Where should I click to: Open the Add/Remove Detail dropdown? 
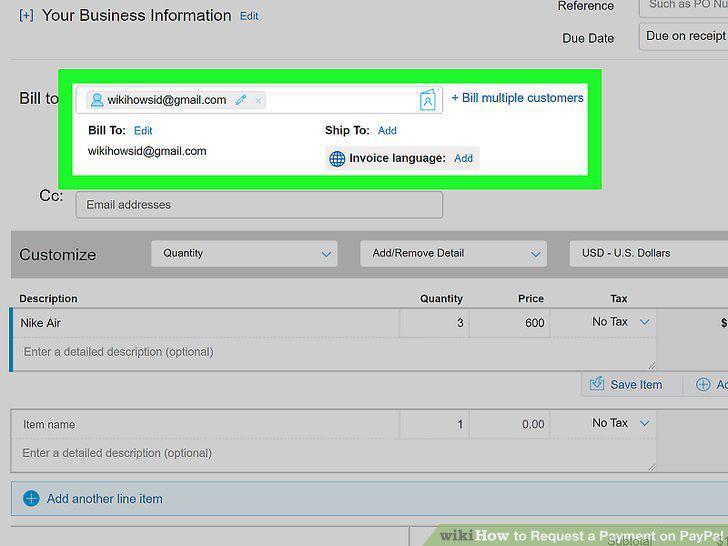coord(454,254)
